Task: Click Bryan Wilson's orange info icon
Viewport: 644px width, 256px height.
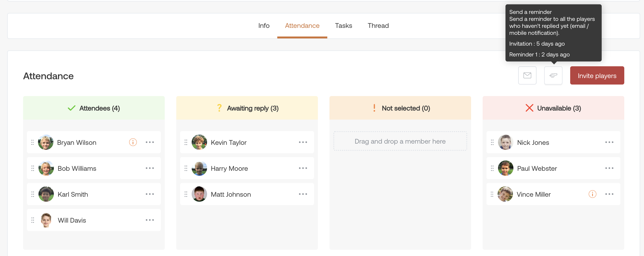Action: click(x=133, y=142)
